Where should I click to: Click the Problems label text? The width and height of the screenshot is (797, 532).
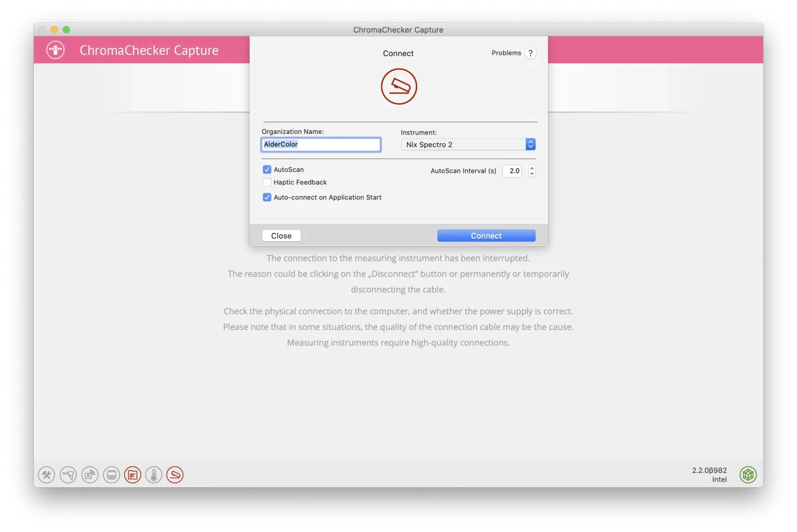point(506,53)
